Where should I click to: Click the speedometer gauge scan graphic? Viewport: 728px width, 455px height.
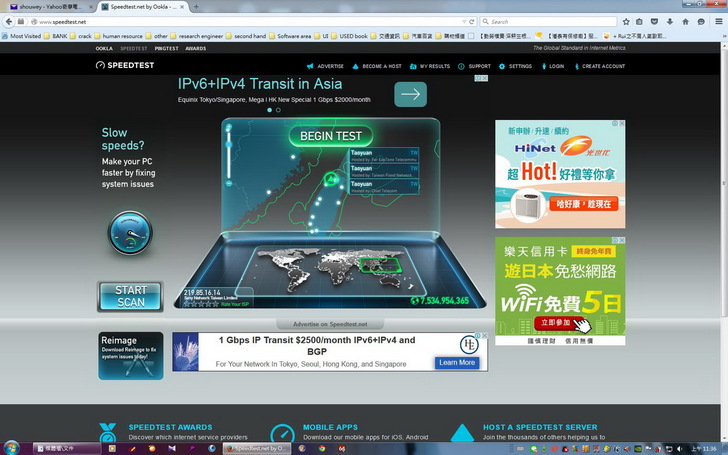(x=130, y=233)
